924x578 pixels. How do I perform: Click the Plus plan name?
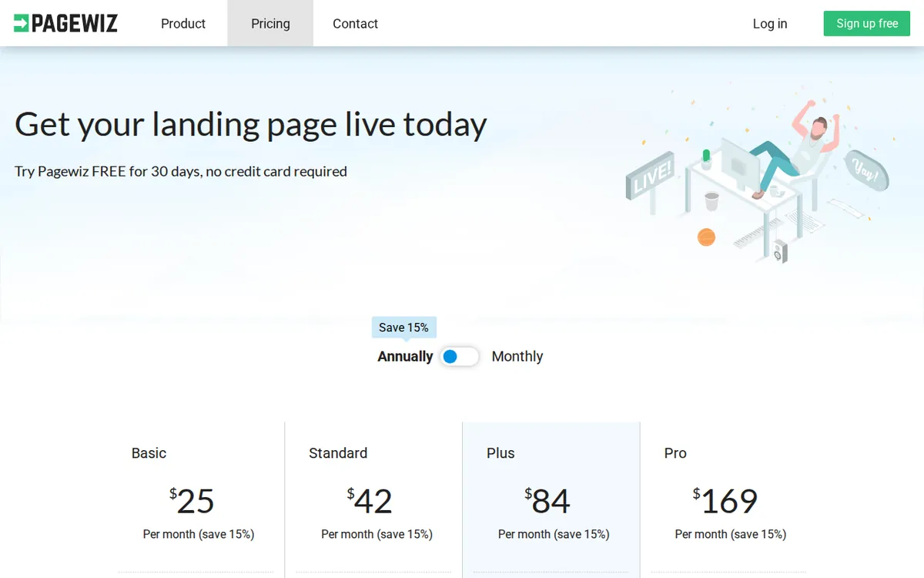click(500, 453)
